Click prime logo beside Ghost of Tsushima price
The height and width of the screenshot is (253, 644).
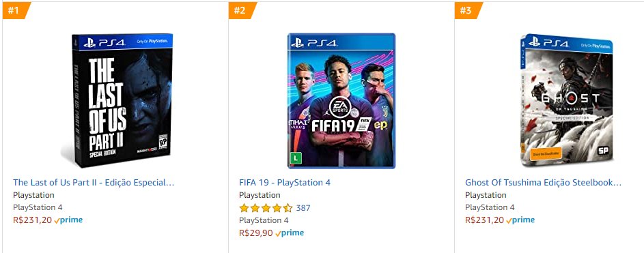520,220
